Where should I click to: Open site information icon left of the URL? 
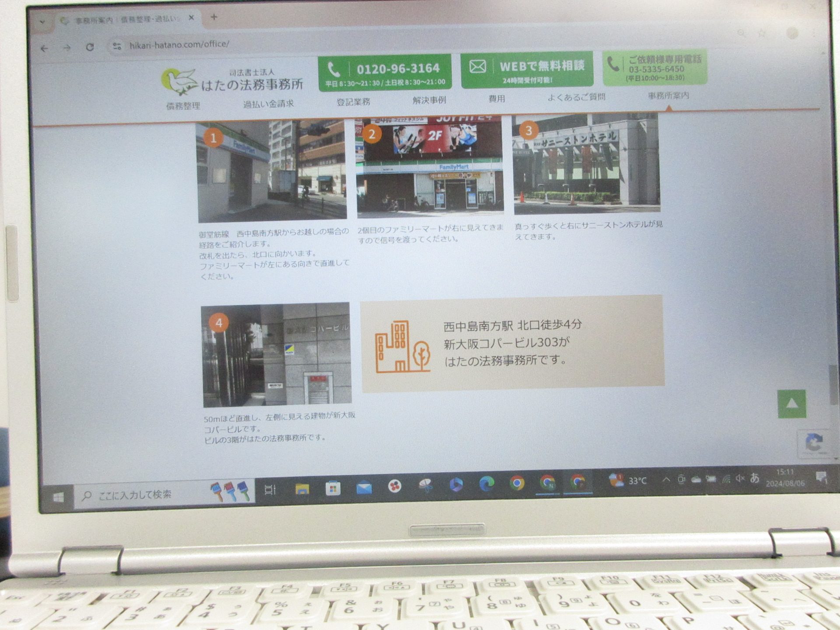coord(117,46)
